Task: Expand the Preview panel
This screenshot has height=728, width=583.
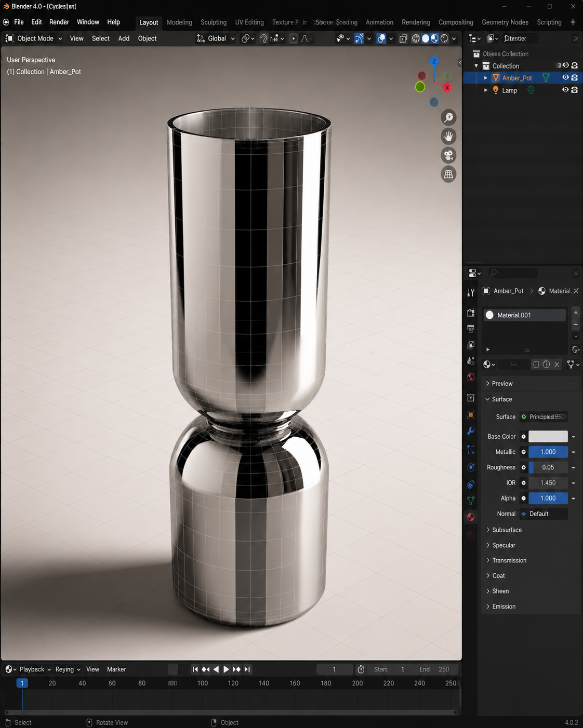Action: pyautogui.click(x=530, y=384)
